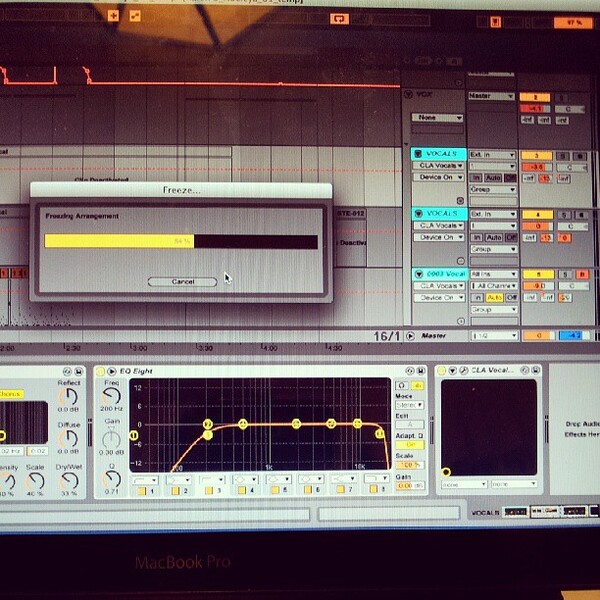600x600 pixels.
Task: Click the Freq knob in EQ Eight
Action: (112, 396)
